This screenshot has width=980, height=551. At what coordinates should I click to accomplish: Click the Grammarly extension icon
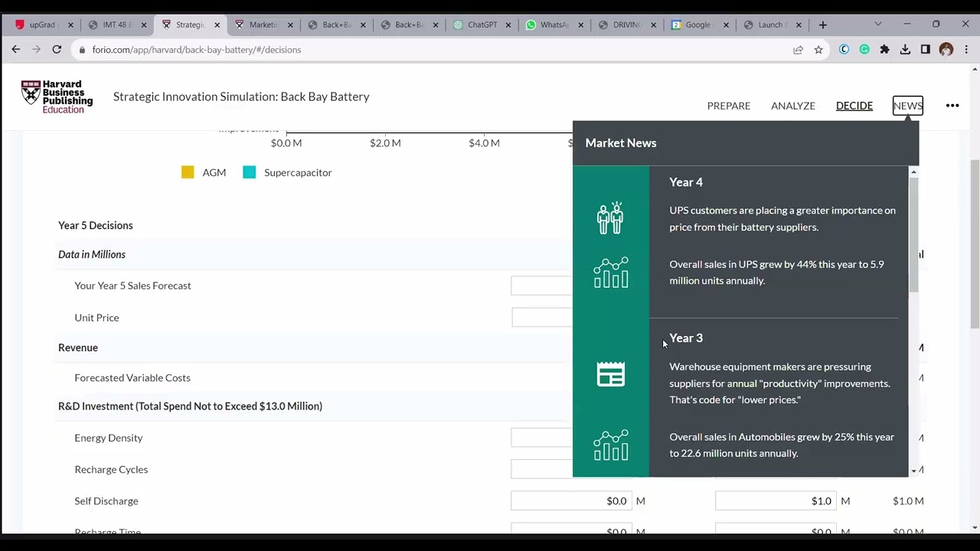pos(864,50)
